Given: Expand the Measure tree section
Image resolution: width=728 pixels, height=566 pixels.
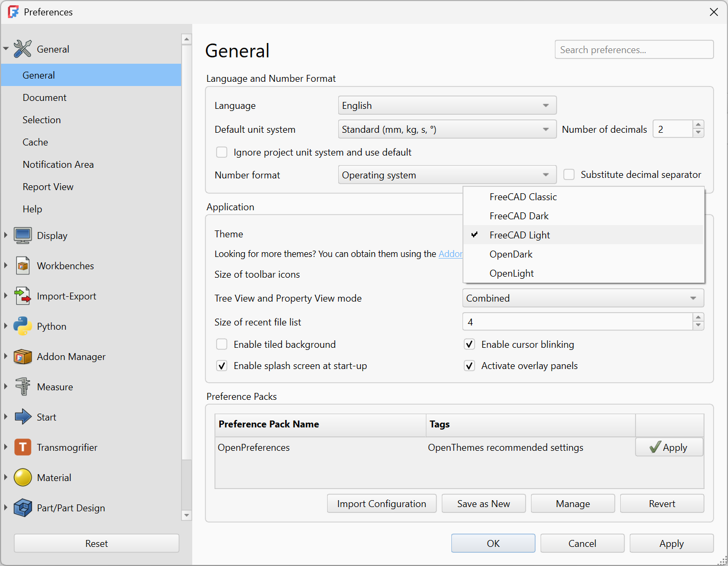Looking at the screenshot, I should point(6,387).
